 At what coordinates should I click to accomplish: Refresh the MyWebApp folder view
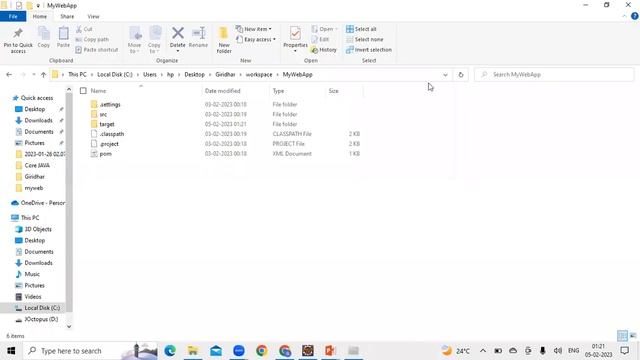[x=461, y=75]
